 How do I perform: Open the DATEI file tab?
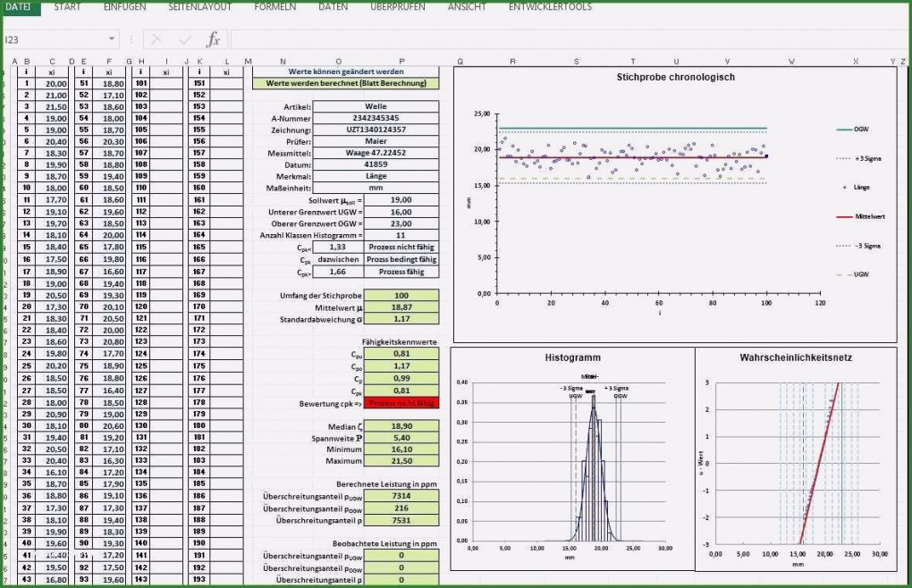click(18, 6)
